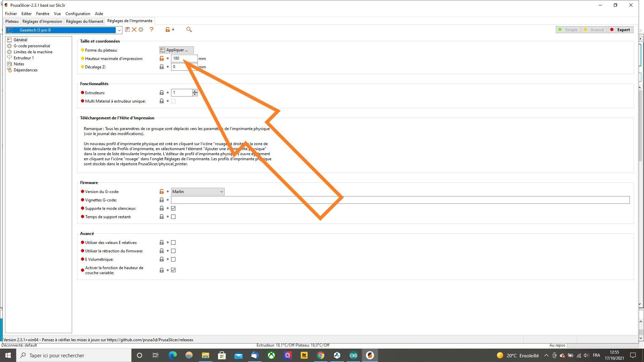Click orange unlocked padlock next to Version du G-code
Viewport: 644px width, 362px height.
162,191
